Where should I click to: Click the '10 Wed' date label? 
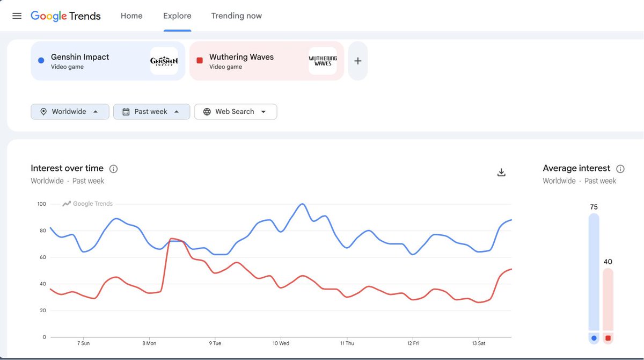tap(281, 343)
